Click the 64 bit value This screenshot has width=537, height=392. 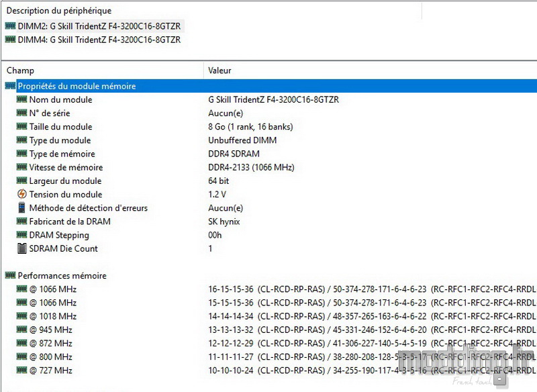pos(219,181)
